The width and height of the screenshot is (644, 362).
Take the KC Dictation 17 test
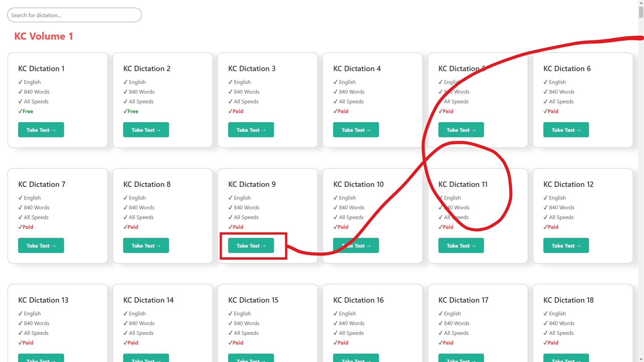click(461, 360)
